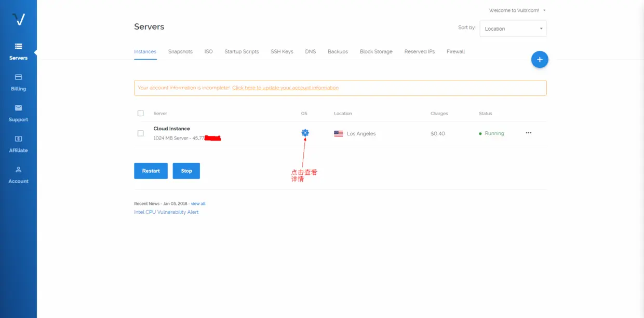The width and height of the screenshot is (644, 318).
Task: Open the Servers section in the sidebar
Action: point(18,51)
